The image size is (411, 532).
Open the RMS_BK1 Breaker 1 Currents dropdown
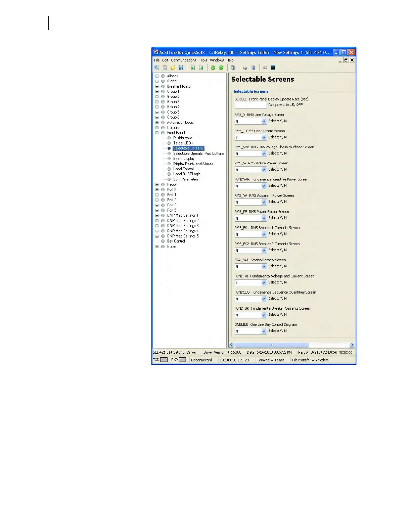(x=264, y=234)
